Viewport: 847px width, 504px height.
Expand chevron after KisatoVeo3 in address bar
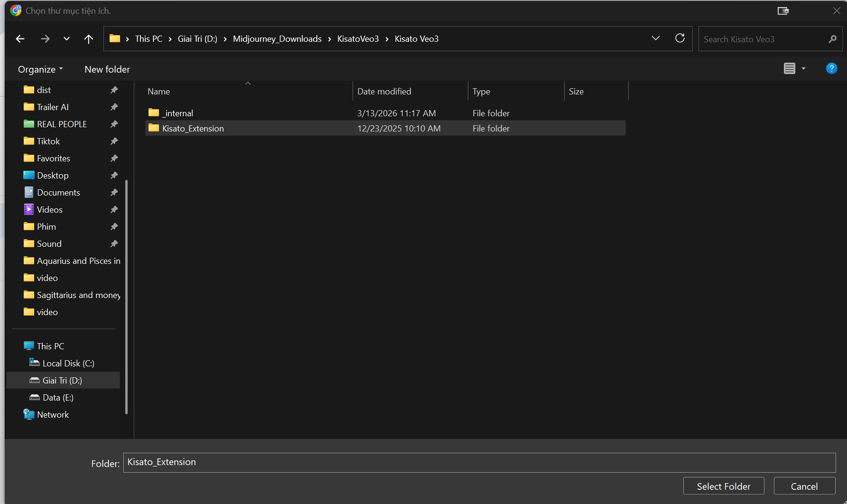point(387,39)
